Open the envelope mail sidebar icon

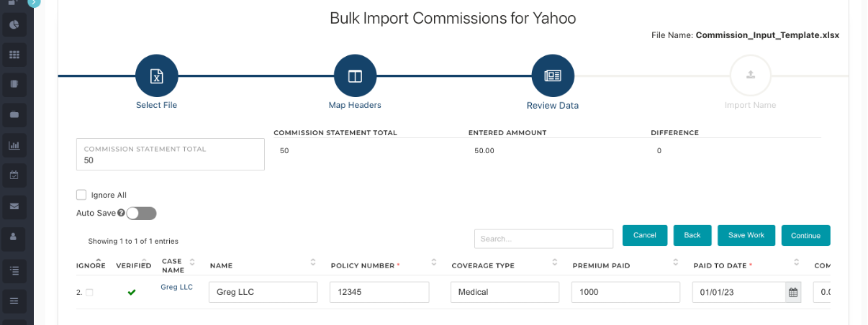[x=14, y=206]
